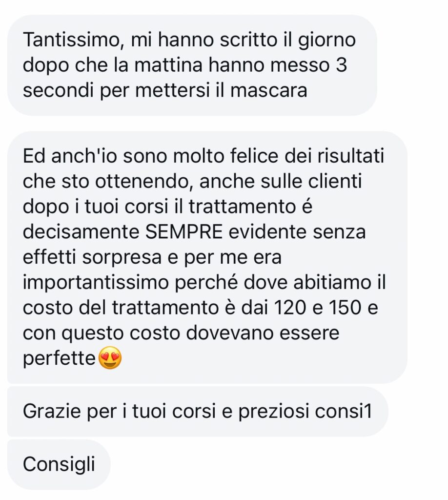Select the message bubble starting with "Tantissimo"

[192, 65]
